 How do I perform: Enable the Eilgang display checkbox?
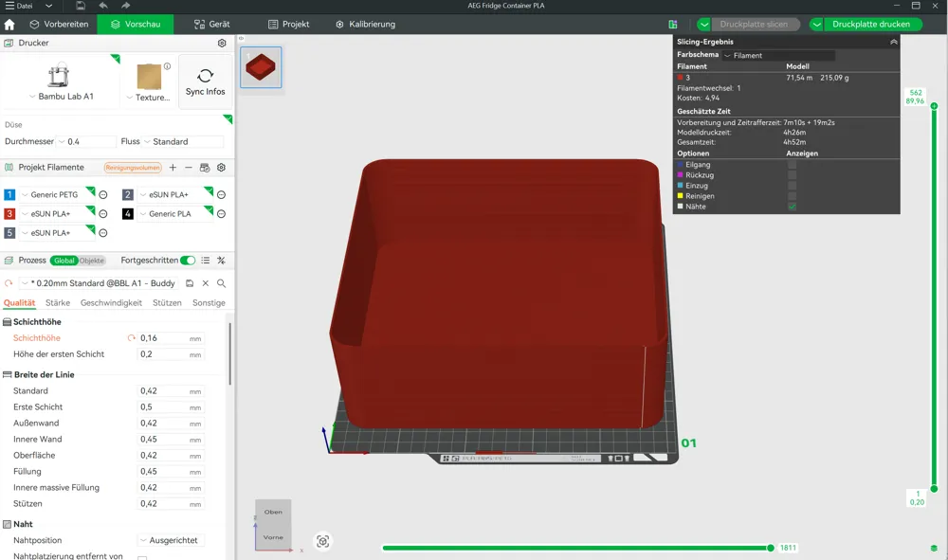tap(792, 165)
